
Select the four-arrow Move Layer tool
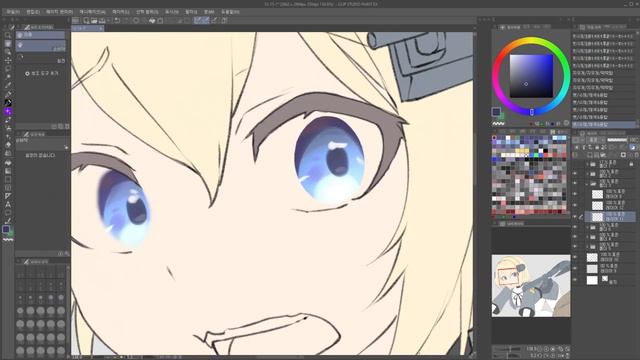coord(8,60)
